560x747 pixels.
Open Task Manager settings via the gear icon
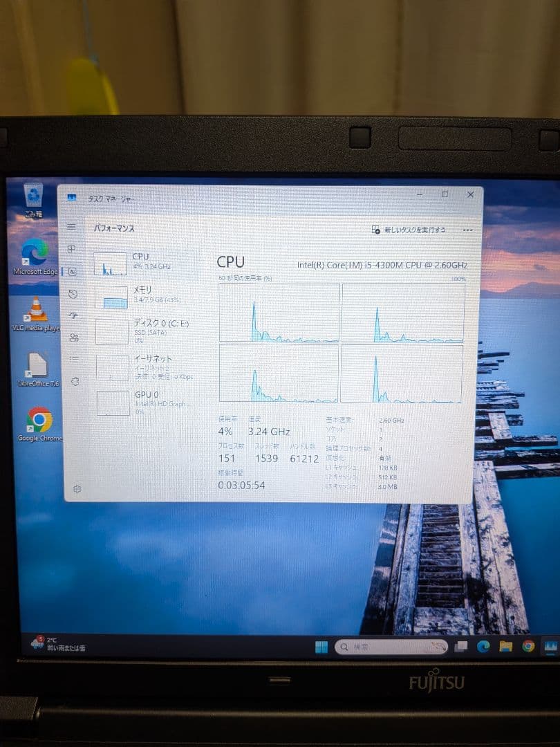point(77,488)
